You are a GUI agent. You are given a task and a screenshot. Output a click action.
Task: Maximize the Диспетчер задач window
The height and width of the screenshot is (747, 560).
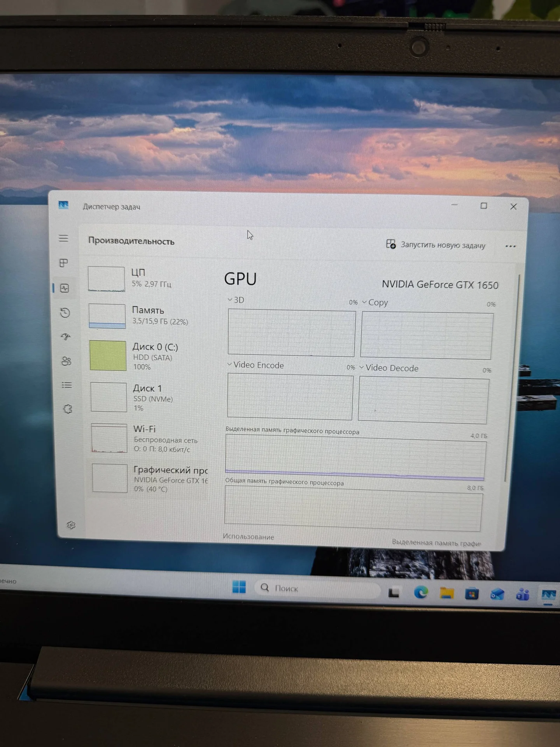483,206
